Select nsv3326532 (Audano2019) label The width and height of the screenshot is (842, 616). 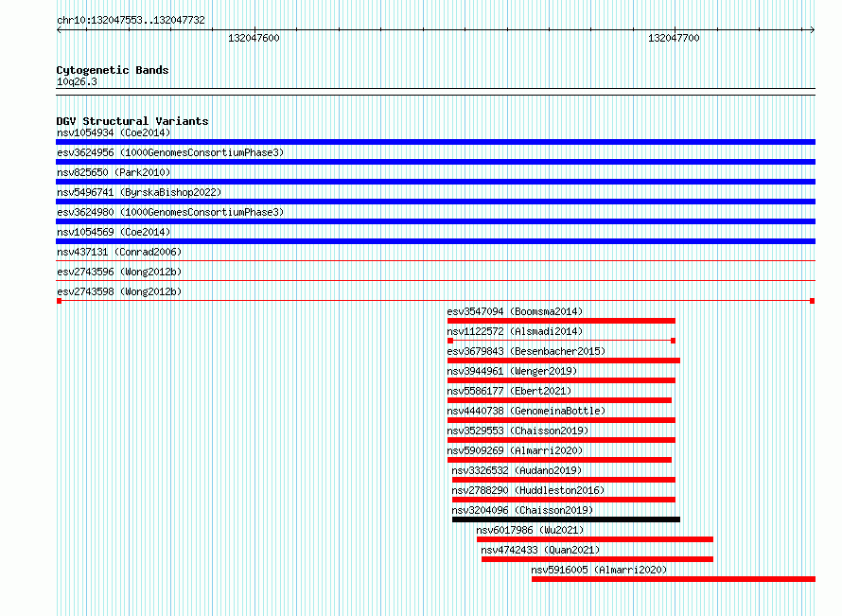[x=517, y=470]
